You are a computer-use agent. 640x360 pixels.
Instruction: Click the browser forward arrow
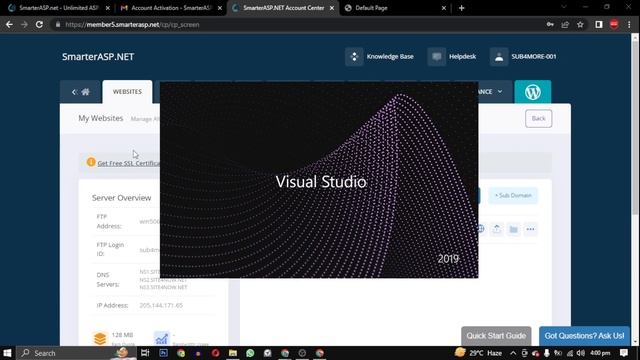click(24, 24)
